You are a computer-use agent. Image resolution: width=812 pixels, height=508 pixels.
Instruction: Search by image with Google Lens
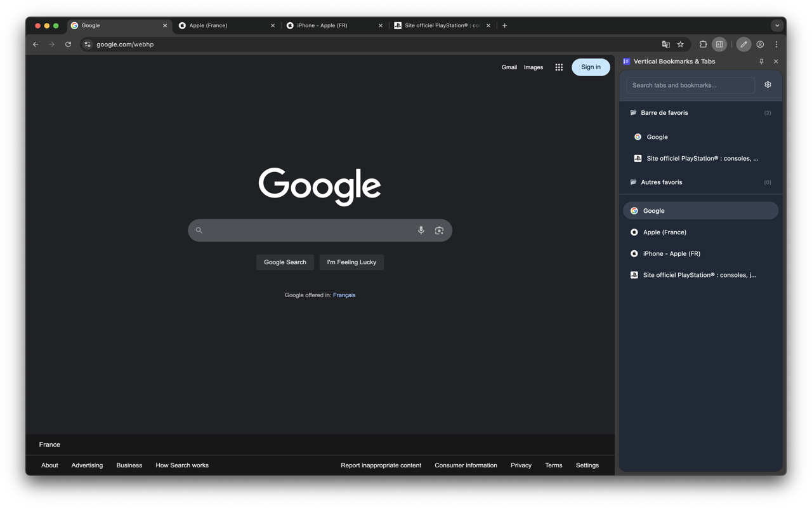click(439, 231)
